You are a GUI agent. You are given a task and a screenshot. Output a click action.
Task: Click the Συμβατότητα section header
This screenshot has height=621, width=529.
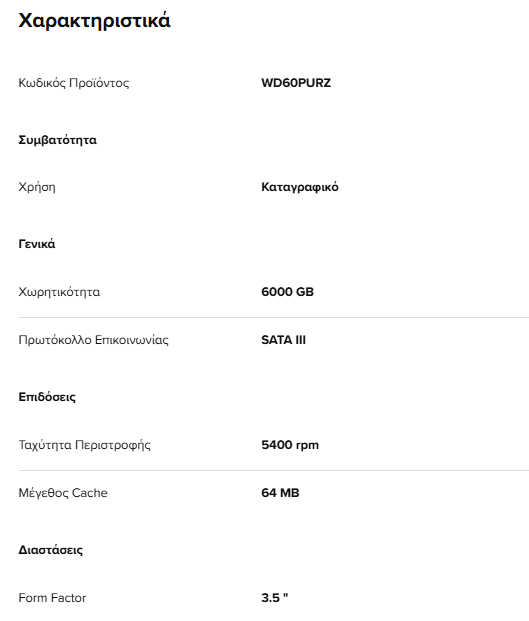tap(57, 140)
